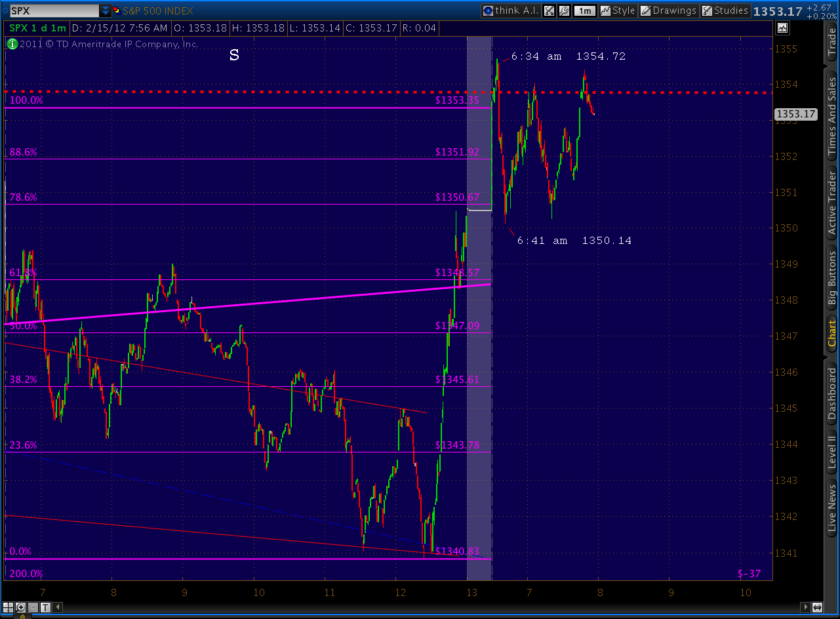Click the D: 2/15/12 7:56 AM date field

point(120,28)
